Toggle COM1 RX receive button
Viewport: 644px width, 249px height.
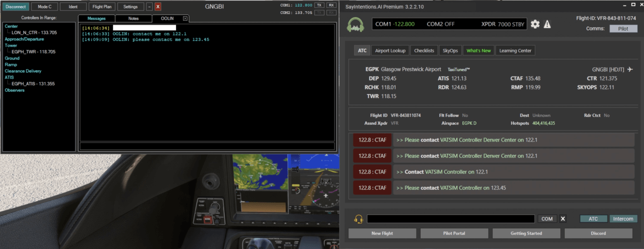(x=331, y=5)
